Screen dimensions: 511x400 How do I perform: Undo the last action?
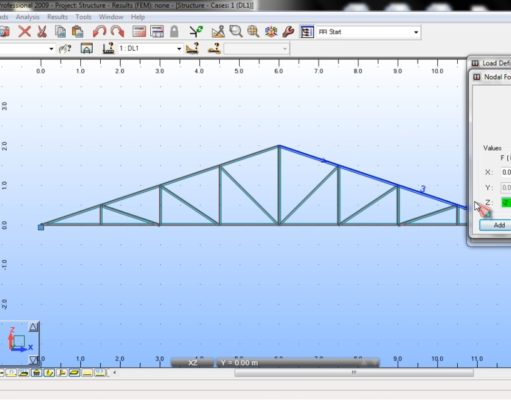point(99,32)
